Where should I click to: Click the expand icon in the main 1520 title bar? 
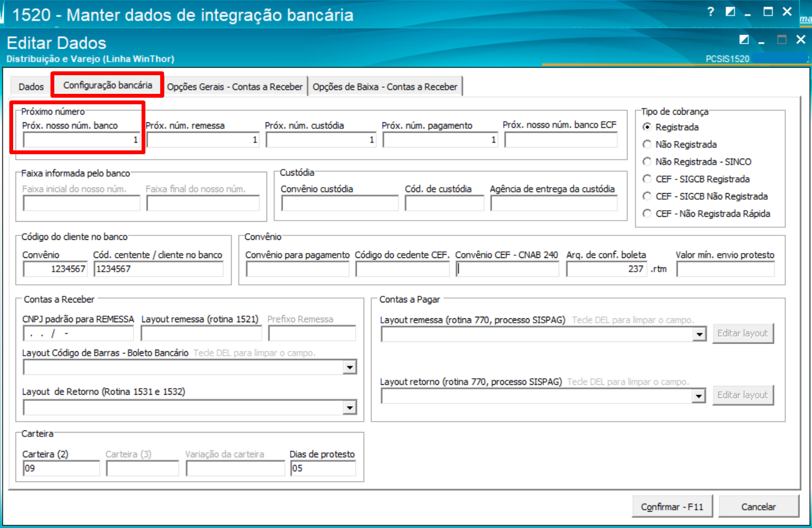coord(730,12)
